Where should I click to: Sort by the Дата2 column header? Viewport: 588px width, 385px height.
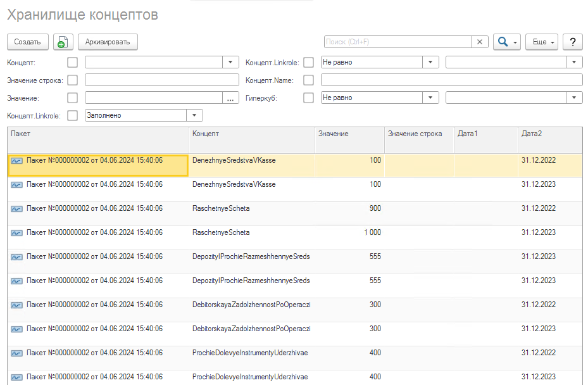point(550,140)
